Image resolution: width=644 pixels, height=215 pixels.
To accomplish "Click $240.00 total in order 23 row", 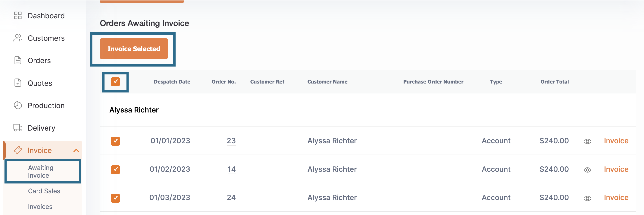I will (554, 141).
